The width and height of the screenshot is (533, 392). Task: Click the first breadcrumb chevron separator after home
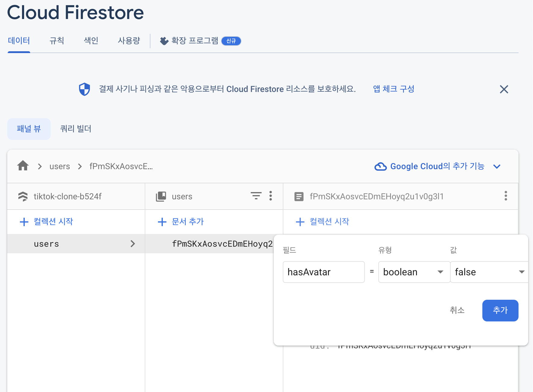pos(40,166)
